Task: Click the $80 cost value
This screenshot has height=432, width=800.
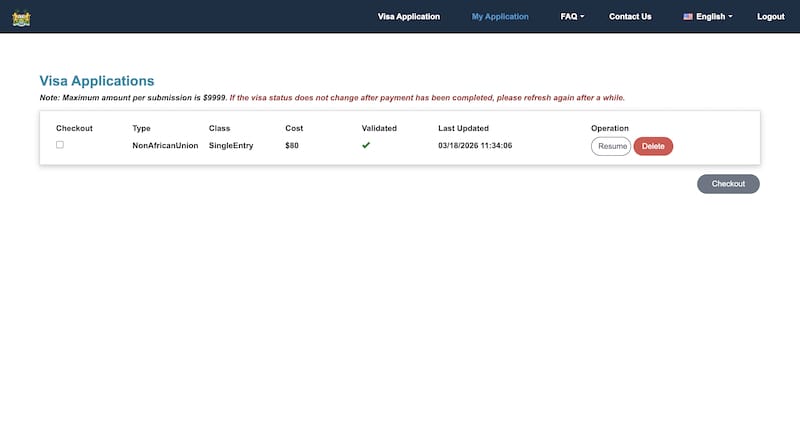Action: (292, 146)
